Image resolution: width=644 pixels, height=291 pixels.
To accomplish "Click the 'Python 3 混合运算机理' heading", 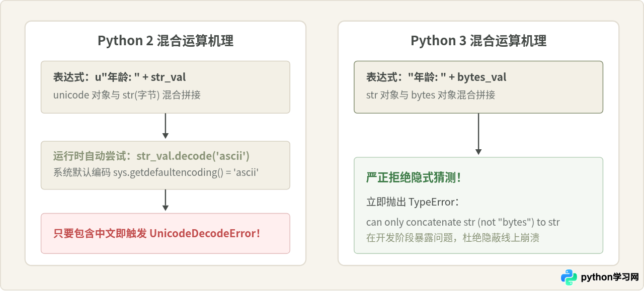I will coord(478,41).
